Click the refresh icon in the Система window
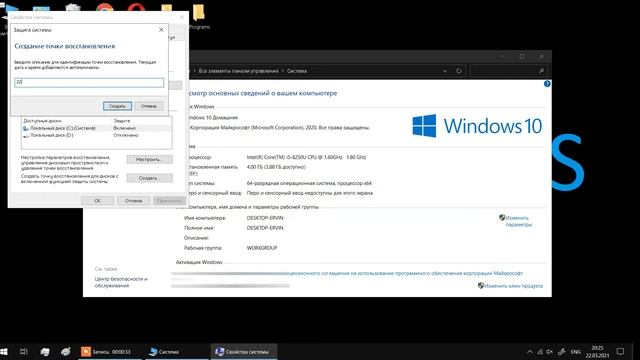 pos(458,71)
